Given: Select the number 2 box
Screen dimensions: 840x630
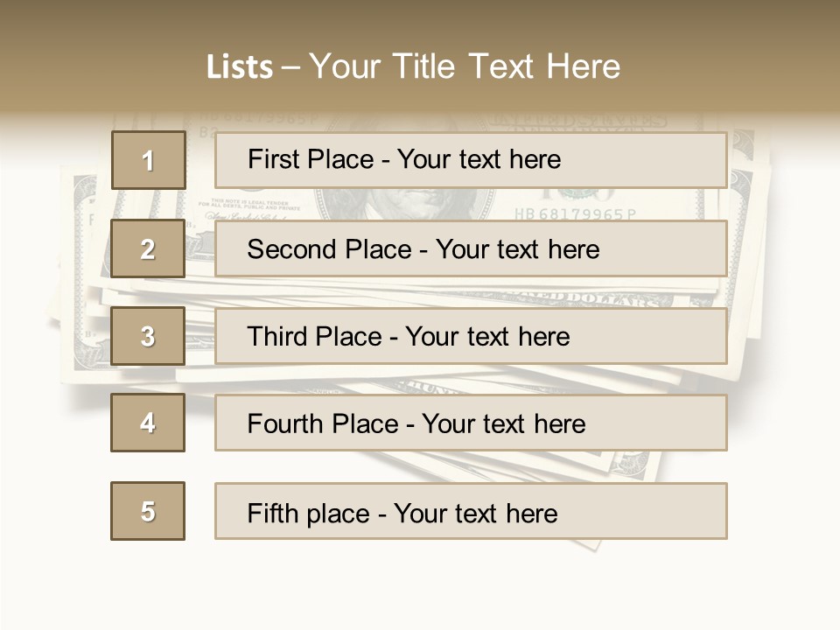Looking at the screenshot, I should [148, 248].
